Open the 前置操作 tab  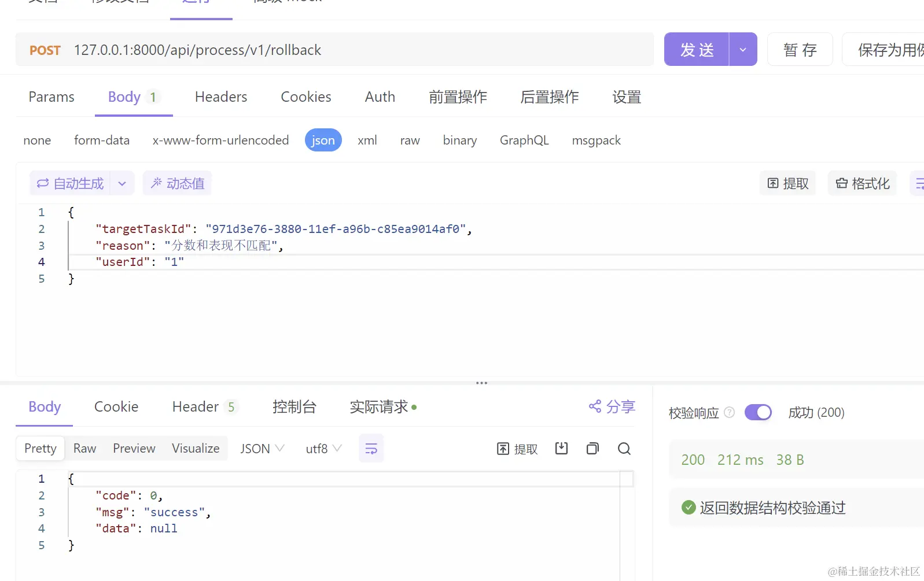point(458,97)
